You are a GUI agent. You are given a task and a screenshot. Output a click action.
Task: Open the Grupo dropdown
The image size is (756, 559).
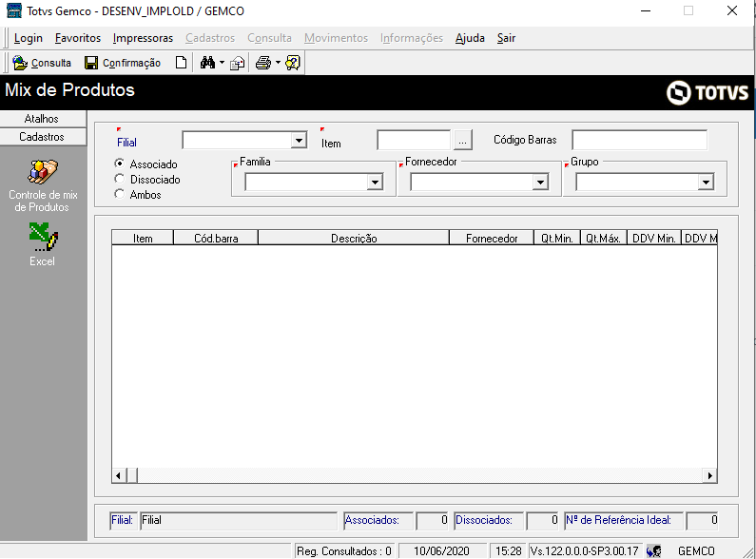[x=706, y=183]
